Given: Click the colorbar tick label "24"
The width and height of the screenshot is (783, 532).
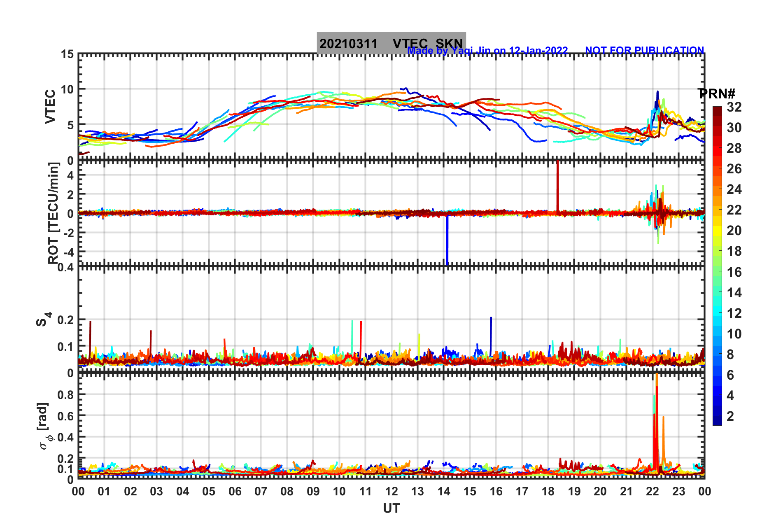Looking at the screenshot, I should coord(734,189).
